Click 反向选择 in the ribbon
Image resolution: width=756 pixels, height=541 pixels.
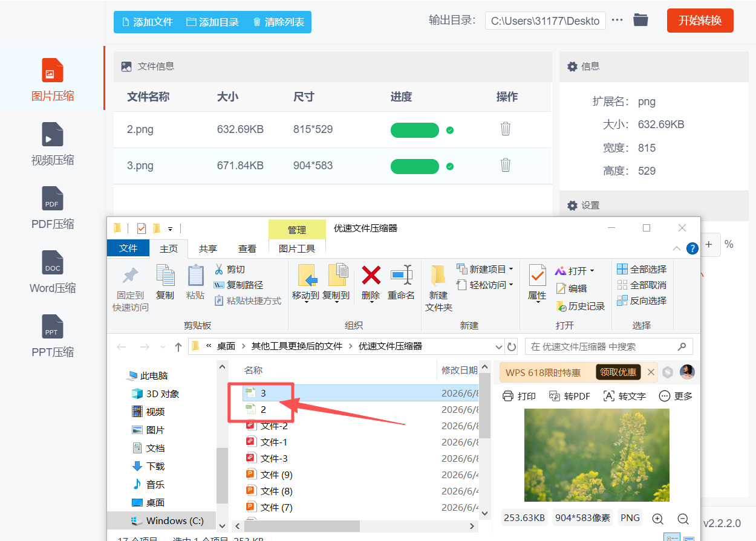click(x=642, y=300)
